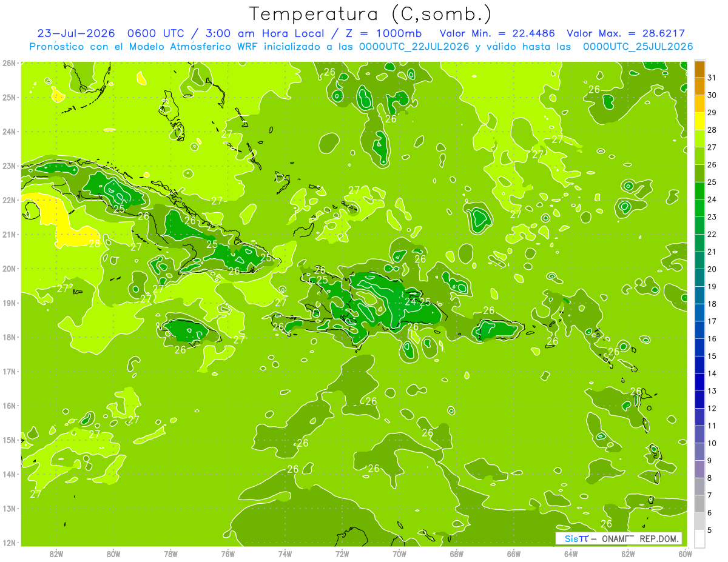Image resolution: width=728 pixels, height=562 pixels.
Task: Click the "0600 UTC" time text
Action: point(155,33)
